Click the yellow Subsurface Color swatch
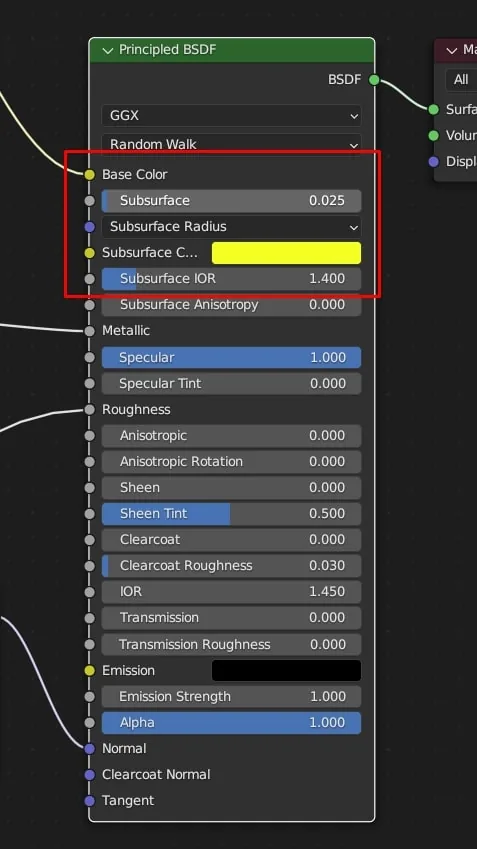This screenshot has height=849, width=477. coord(286,253)
